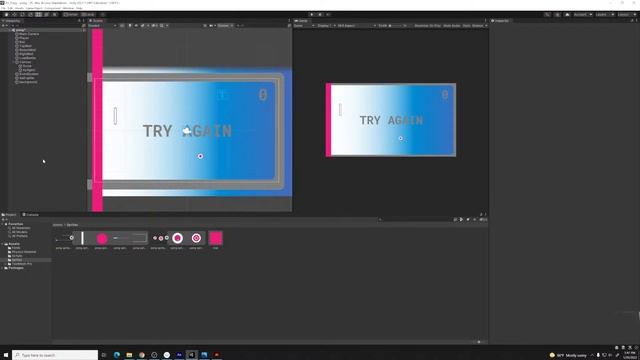Toggle the Center/Pivot handle position

(x=71, y=15)
